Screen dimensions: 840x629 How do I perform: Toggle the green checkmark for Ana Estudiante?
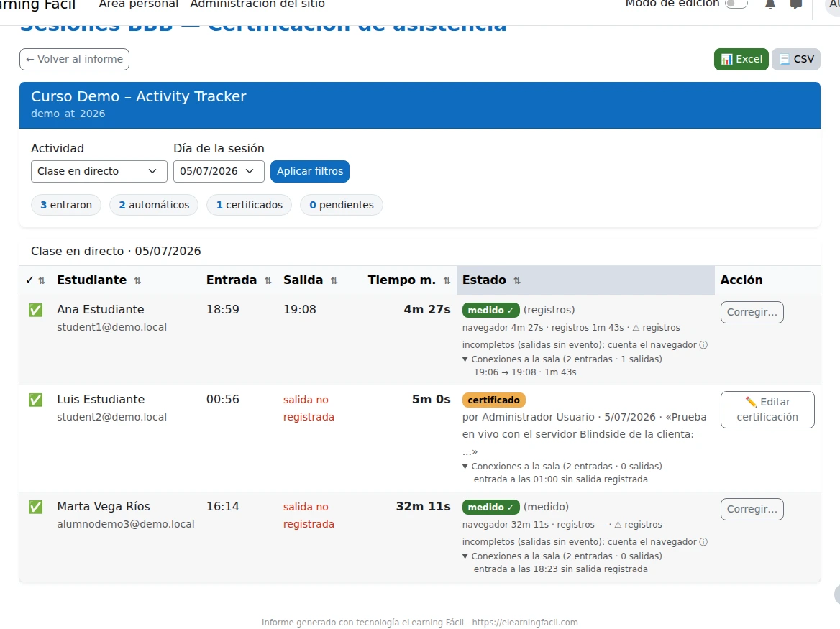[36, 310]
